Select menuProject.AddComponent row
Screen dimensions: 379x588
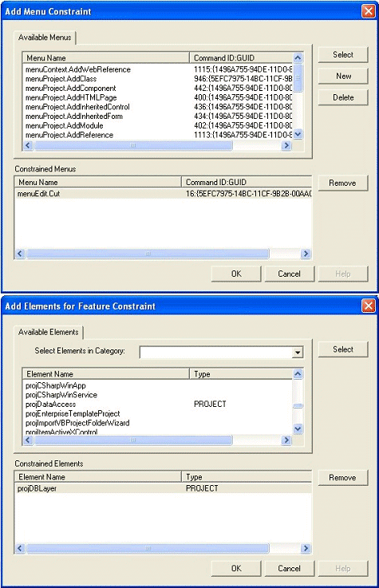[159, 88]
